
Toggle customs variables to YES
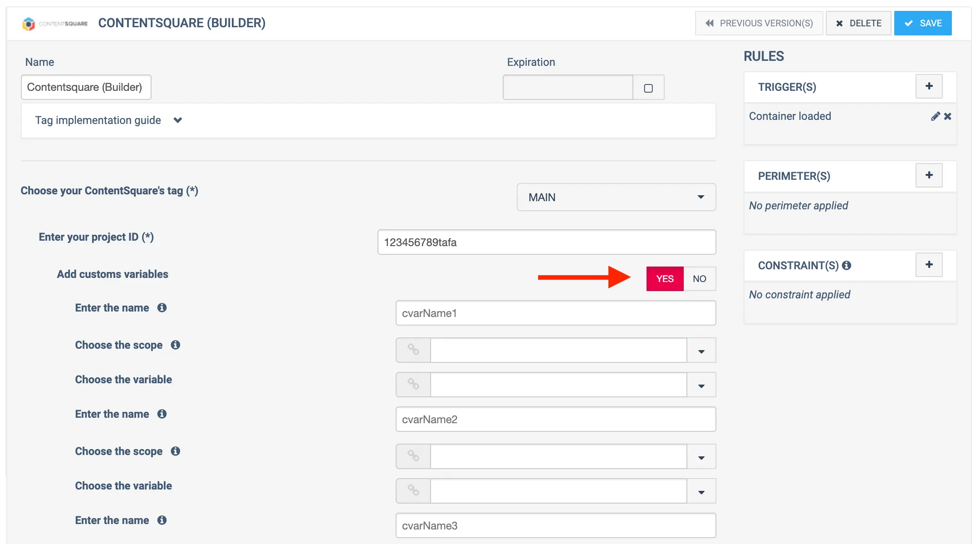click(x=665, y=279)
